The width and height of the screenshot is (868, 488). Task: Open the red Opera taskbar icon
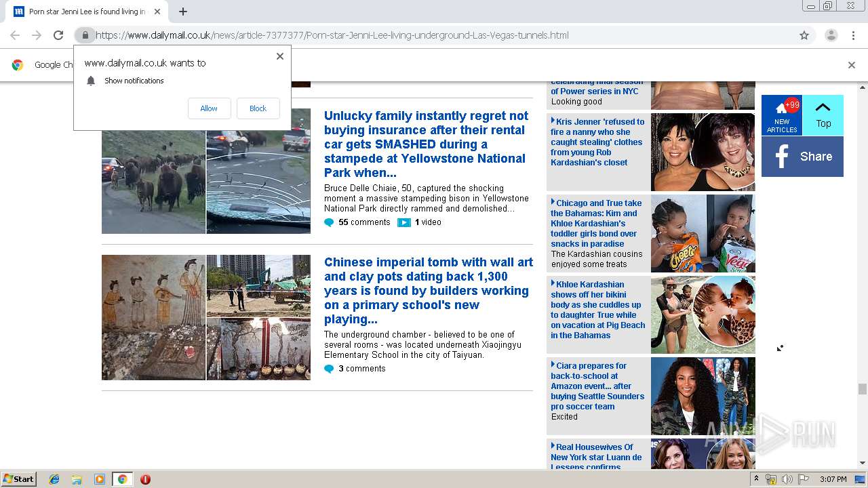pyautogui.click(x=145, y=479)
